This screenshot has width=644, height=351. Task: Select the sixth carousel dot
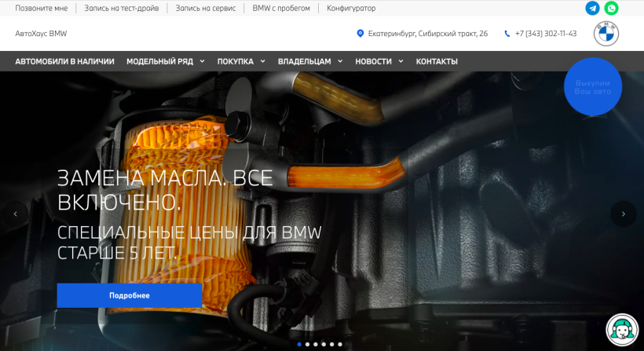click(x=340, y=345)
